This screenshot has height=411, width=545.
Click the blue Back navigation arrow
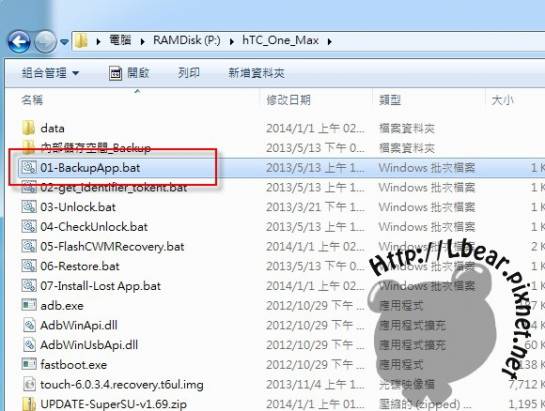point(19,42)
